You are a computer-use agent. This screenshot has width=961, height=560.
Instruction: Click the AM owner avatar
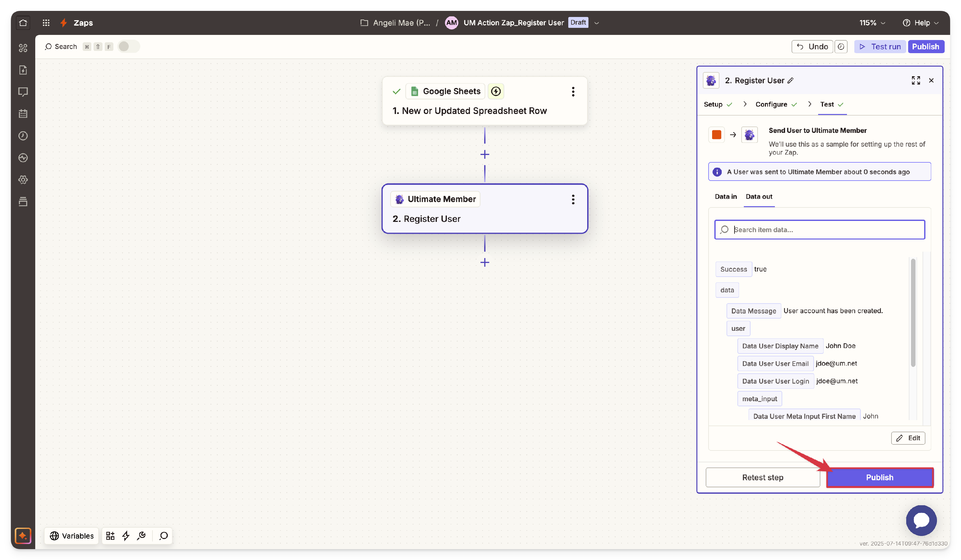452,23
